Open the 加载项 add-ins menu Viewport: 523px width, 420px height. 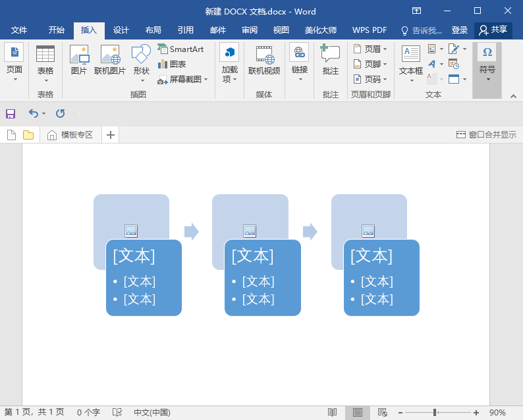coord(229,63)
